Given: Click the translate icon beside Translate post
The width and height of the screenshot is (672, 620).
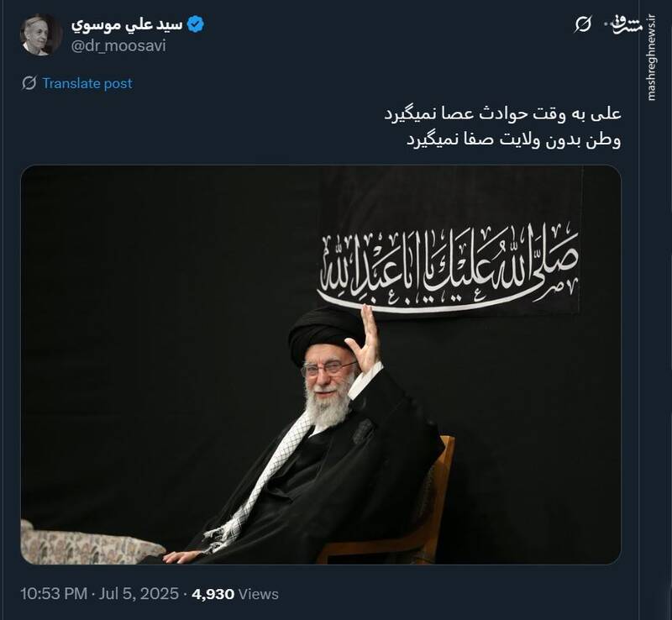Looking at the screenshot, I should (x=29, y=83).
